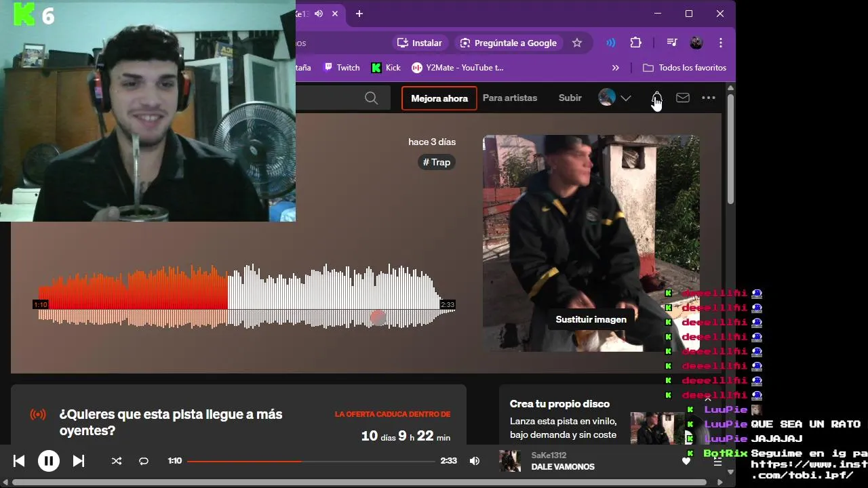This screenshot has width=868, height=488.
Task: Click the 'Crea tu propio disco' heading
Action: coord(559,404)
